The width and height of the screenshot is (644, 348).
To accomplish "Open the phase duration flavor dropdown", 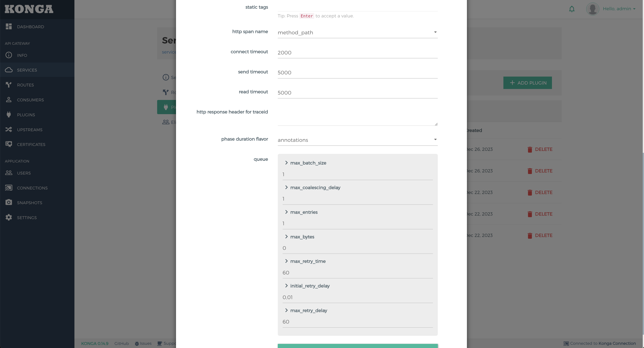I will pyautogui.click(x=357, y=140).
